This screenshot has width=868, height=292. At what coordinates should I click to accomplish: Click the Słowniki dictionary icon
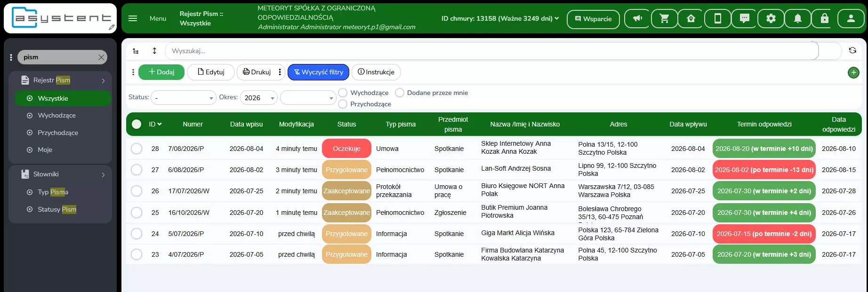[25, 174]
